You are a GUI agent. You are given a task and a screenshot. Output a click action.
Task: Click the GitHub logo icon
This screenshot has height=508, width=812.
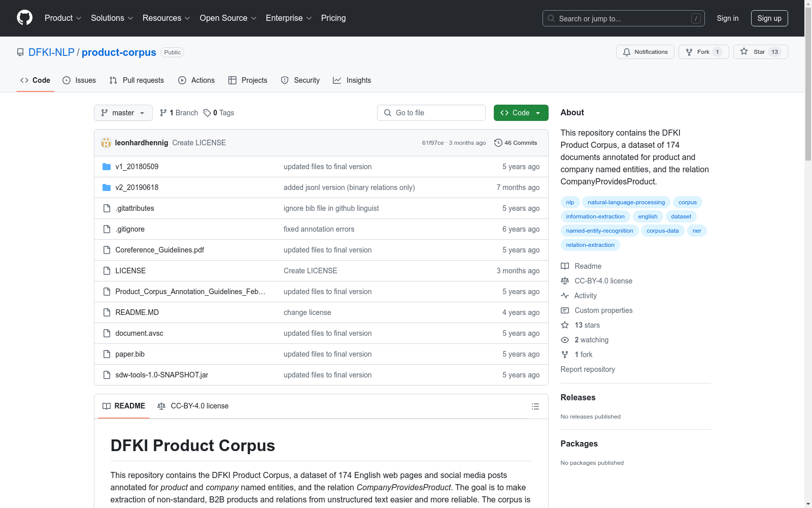click(24, 18)
